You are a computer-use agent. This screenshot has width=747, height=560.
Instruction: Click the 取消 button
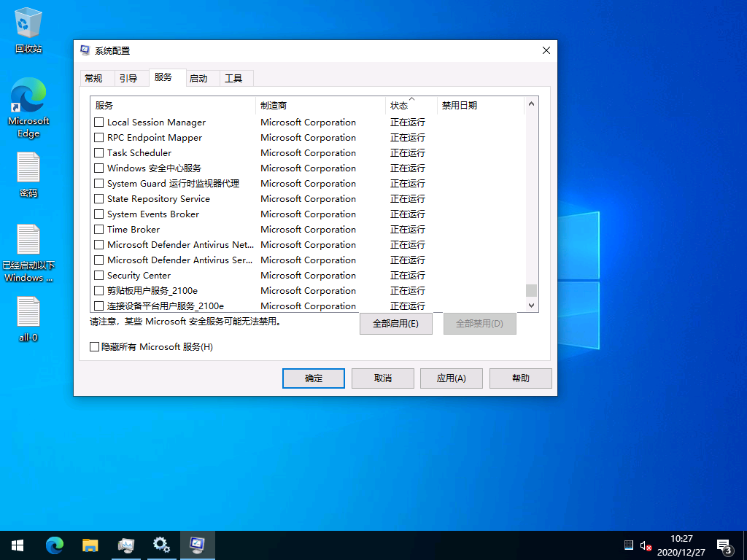pyautogui.click(x=382, y=378)
